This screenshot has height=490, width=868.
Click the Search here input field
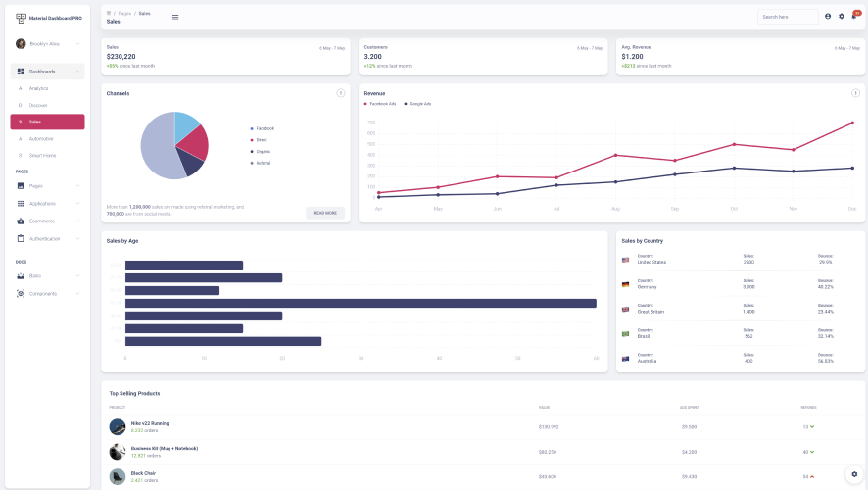coord(788,17)
